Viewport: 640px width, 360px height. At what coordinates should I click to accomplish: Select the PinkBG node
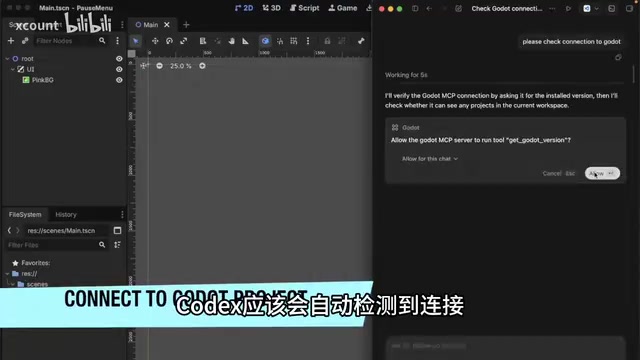(x=43, y=80)
